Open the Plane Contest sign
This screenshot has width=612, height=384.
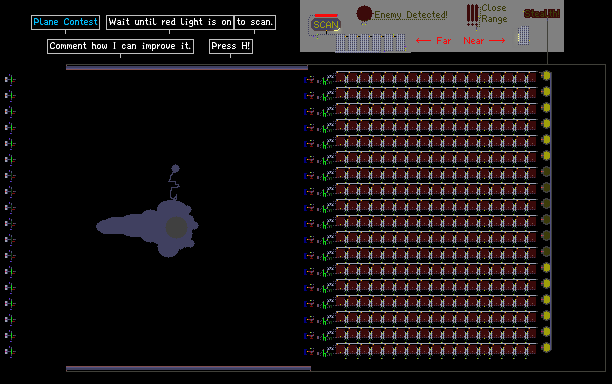pos(65,22)
